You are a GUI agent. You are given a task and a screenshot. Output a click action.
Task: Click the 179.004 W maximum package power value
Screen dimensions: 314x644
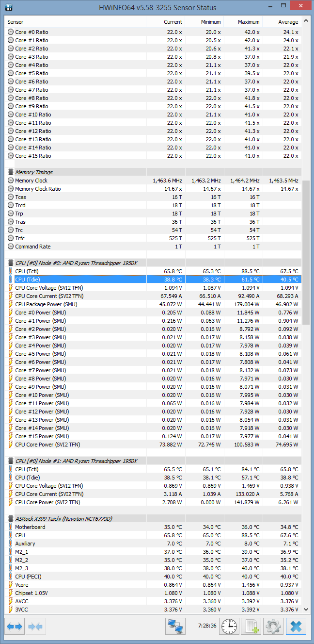pyautogui.click(x=246, y=304)
